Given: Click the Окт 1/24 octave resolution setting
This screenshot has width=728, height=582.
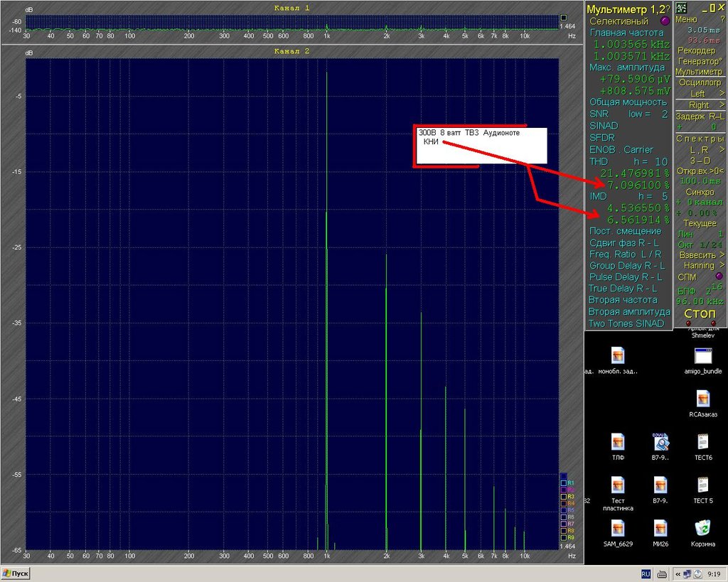Looking at the screenshot, I should tap(700, 244).
